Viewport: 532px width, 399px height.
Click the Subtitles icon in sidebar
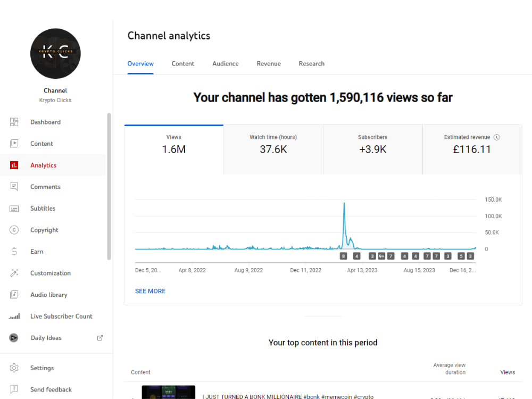[x=14, y=209]
